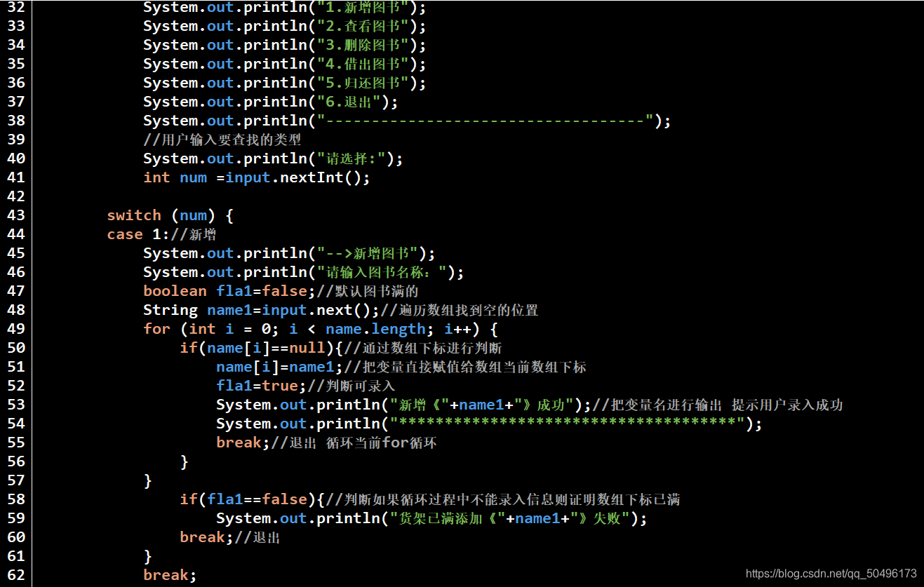The image size is (924, 587).
Task: Click the asterisk string on line 54
Action: (x=567, y=424)
